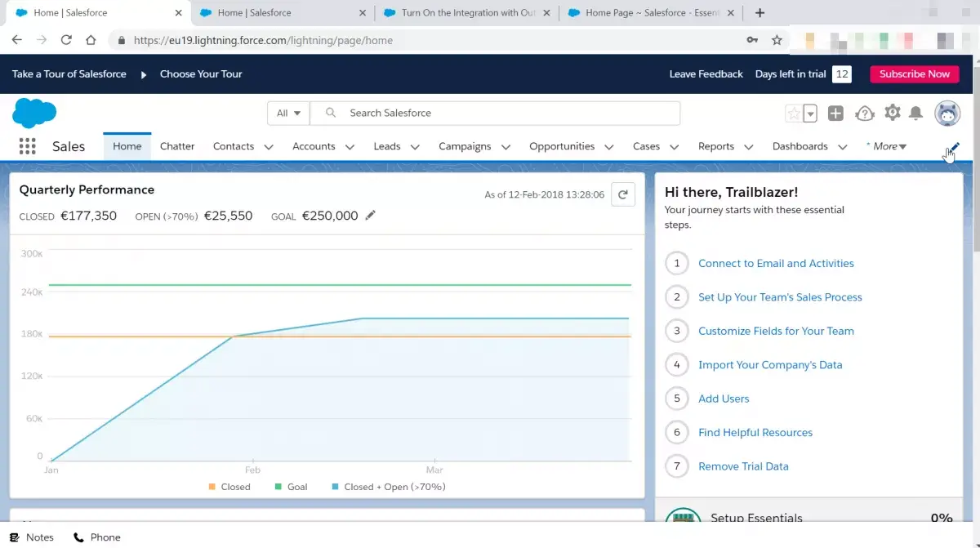The image size is (980, 548).
Task: Click the Search Salesforce field
Action: (x=496, y=114)
